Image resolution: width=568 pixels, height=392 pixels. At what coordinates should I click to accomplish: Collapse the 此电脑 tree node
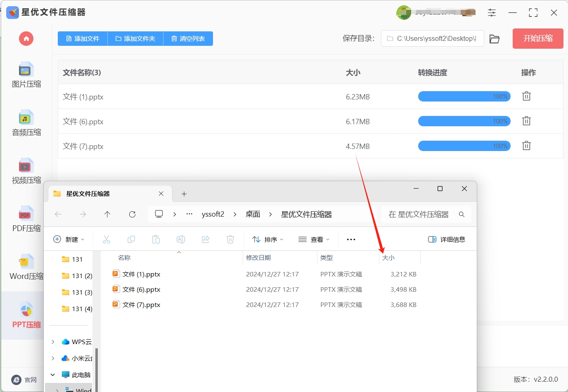pos(53,375)
